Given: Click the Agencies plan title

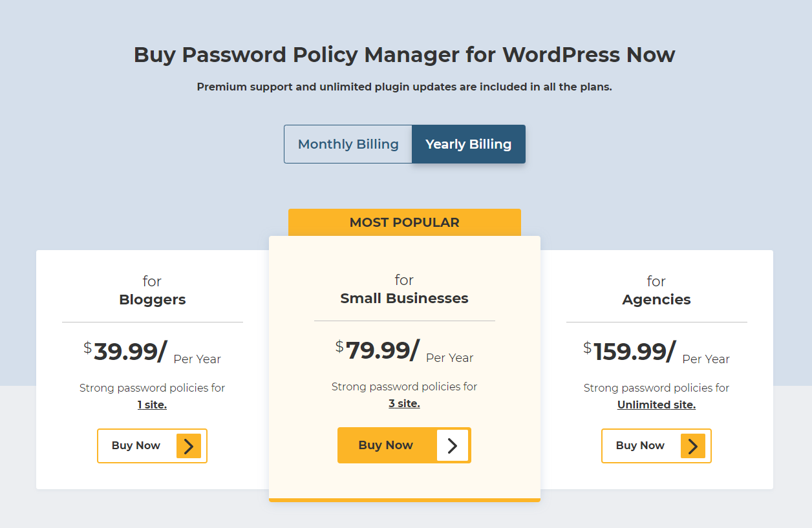Looking at the screenshot, I should [656, 300].
